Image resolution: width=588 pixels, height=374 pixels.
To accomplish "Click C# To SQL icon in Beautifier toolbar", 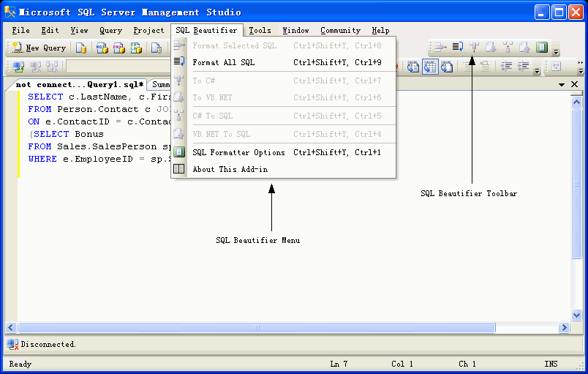I will pyautogui.click(x=508, y=48).
